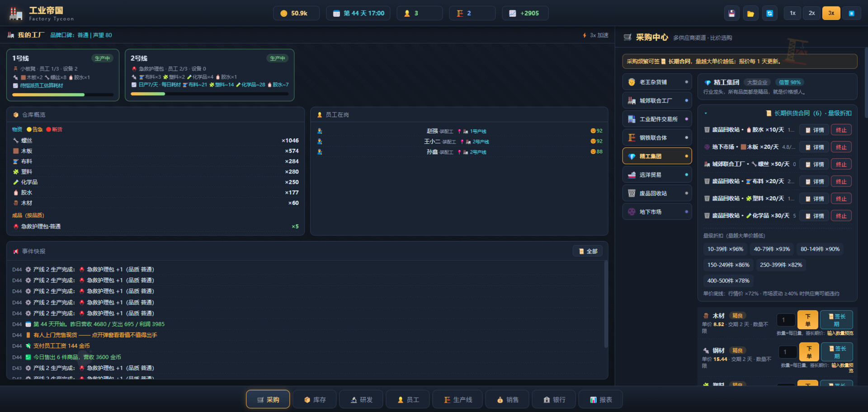Terminate the 胶水 ×10/天 contract

[x=841, y=130]
